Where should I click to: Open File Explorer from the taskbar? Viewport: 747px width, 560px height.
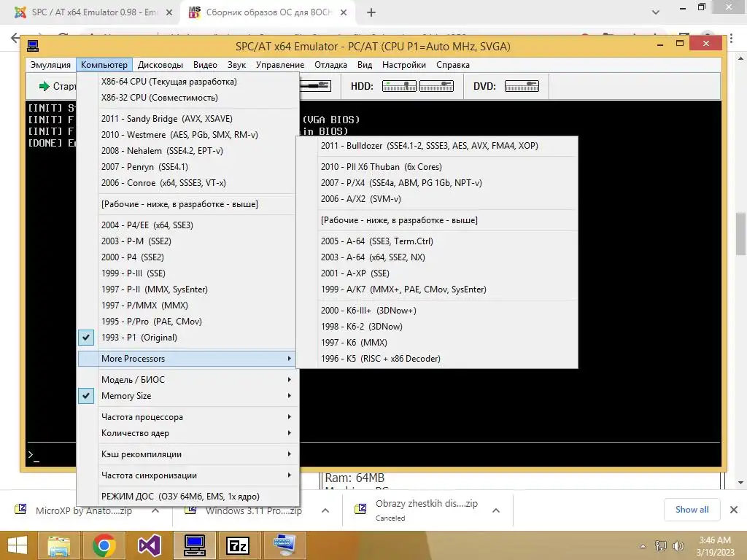click(58, 545)
